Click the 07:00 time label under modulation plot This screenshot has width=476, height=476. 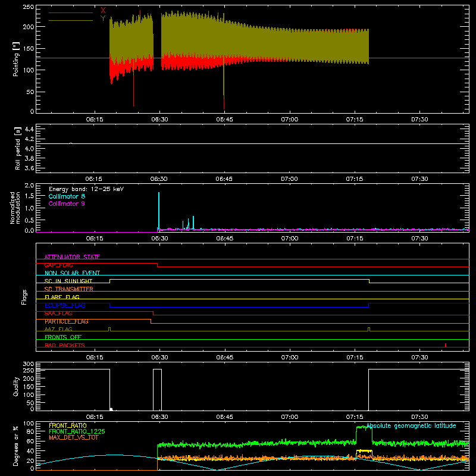pyautogui.click(x=289, y=239)
